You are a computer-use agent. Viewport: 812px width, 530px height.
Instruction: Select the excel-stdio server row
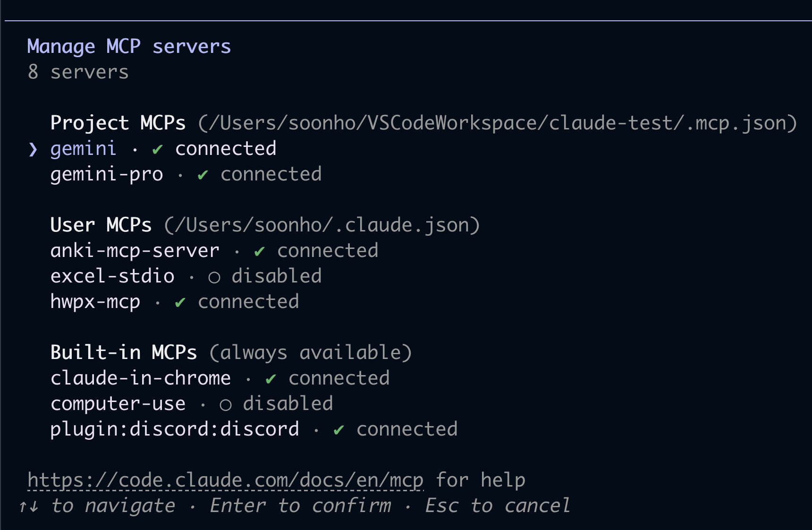coord(186,276)
